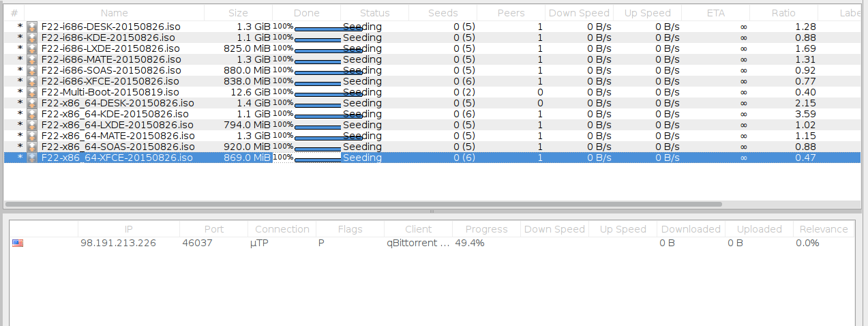Select torrent F22-x86_64-DESK-20150826.iso
Viewport: 868px width, 326px height.
pos(432,103)
